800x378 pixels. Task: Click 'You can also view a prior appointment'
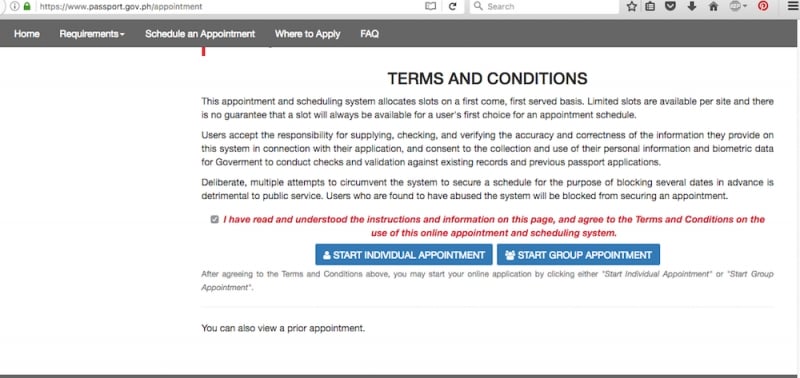pos(283,328)
